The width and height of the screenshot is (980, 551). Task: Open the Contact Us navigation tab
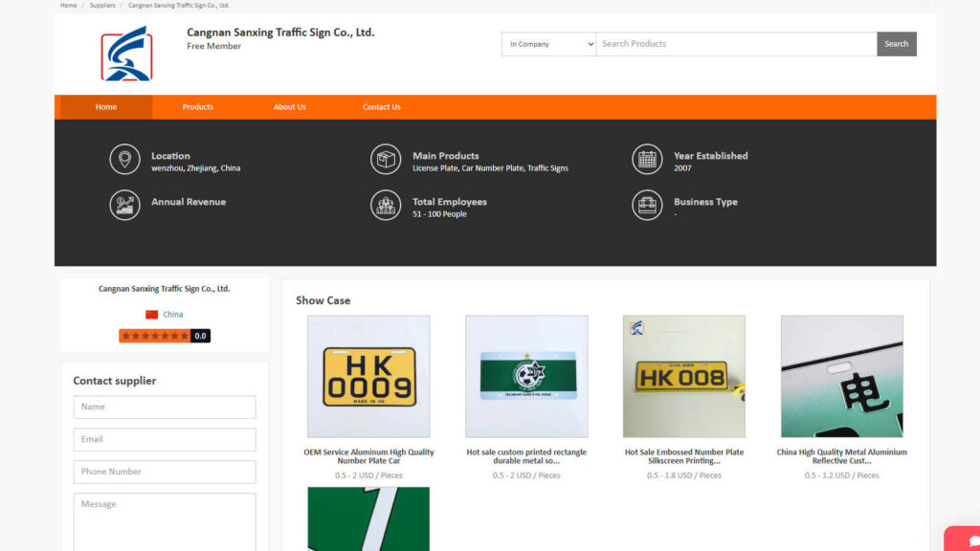[x=382, y=107]
